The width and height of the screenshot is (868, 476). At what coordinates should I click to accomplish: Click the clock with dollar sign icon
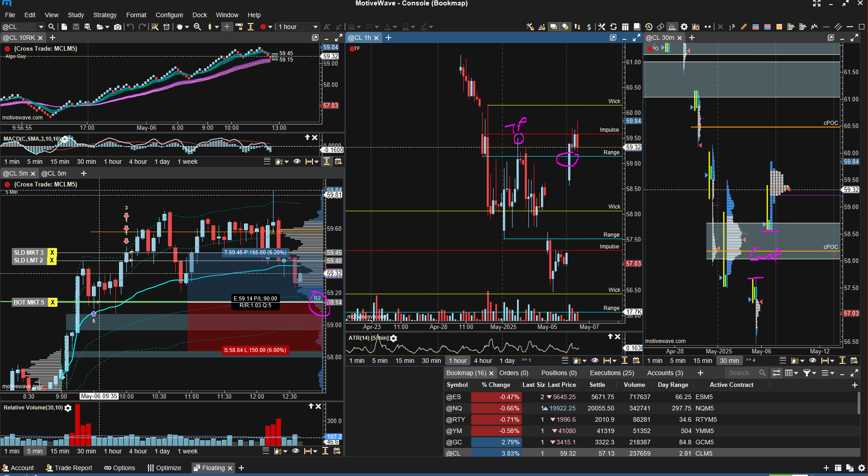tap(649, 27)
